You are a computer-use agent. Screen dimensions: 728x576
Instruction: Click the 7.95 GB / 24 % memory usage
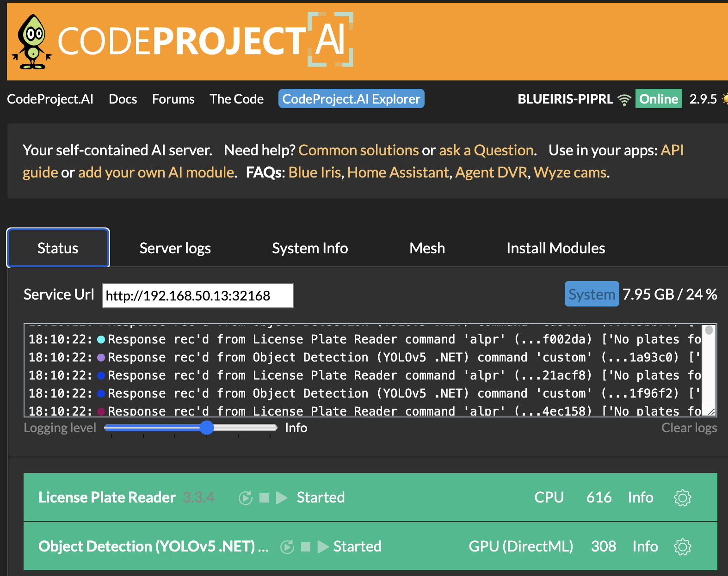(670, 294)
